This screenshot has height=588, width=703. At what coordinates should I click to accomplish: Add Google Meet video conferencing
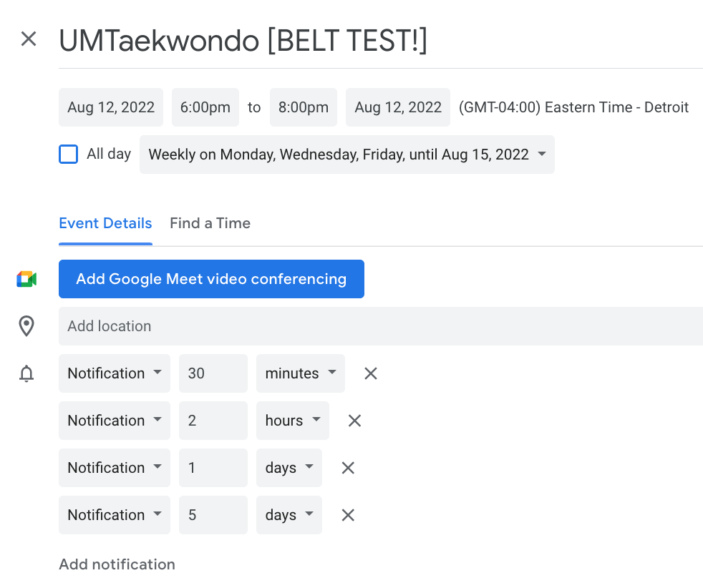211,279
